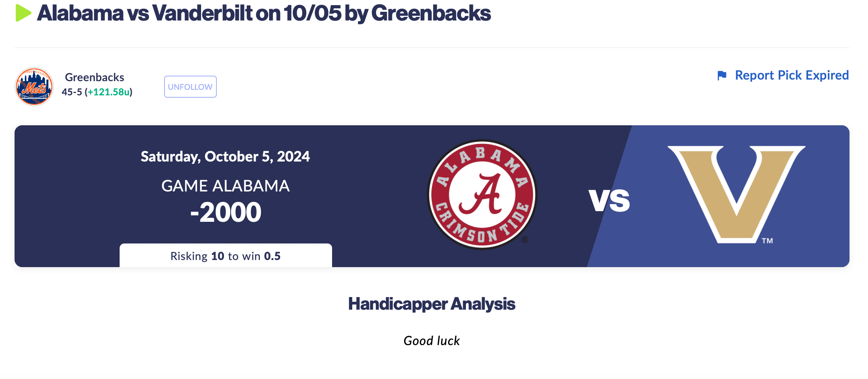Click the -2000 moneyline odds
Image resolution: width=868 pixels, height=379 pixels.
tap(225, 212)
